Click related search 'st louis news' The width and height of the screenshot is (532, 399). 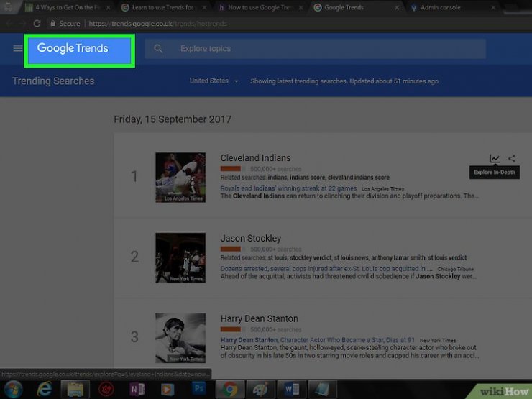(x=351, y=258)
